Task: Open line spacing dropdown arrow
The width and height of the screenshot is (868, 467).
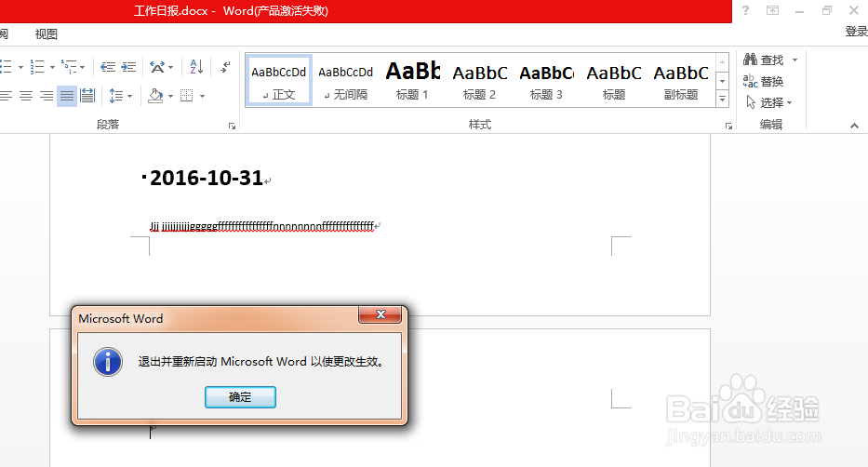Action: pyautogui.click(x=129, y=96)
